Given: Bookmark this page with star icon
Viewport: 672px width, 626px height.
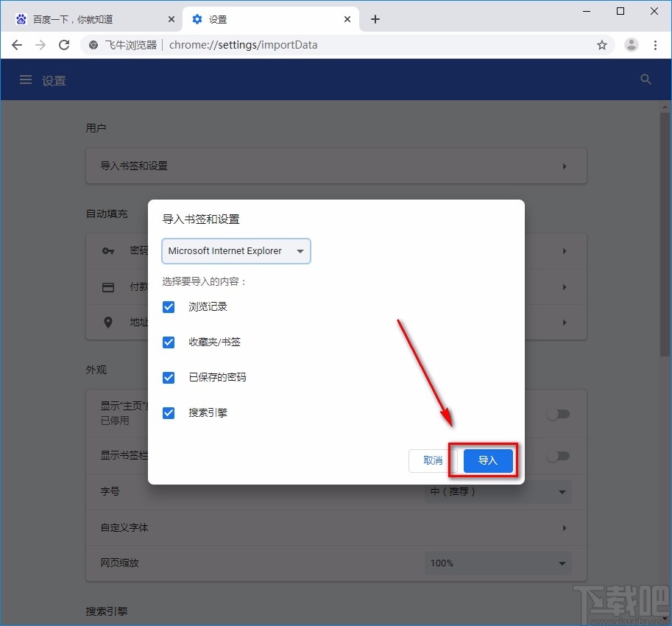Looking at the screenshot, I should click(602, 45).
